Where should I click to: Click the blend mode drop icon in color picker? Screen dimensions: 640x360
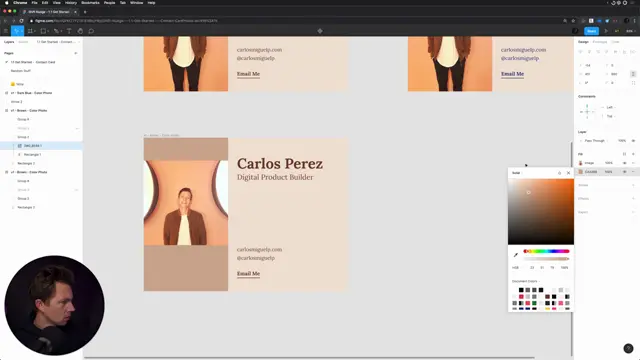[x=559, y=173]
